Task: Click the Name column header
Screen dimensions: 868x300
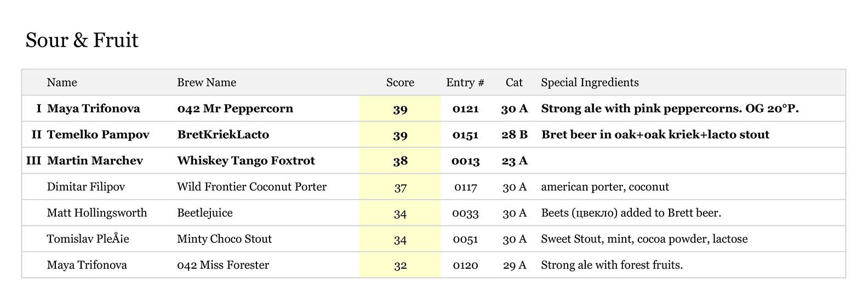Action: click(62, 83)
